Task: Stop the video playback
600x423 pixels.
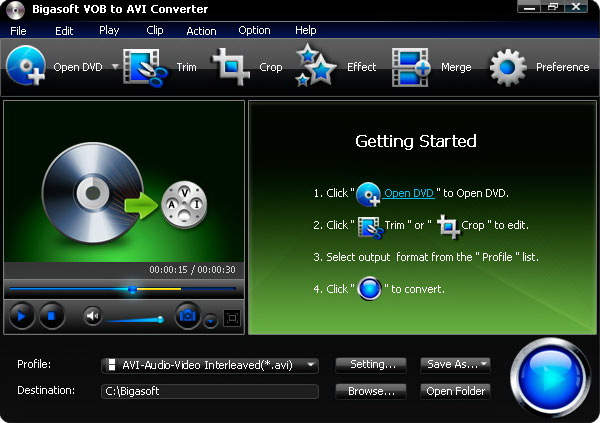Action: [x=52, y=316]
